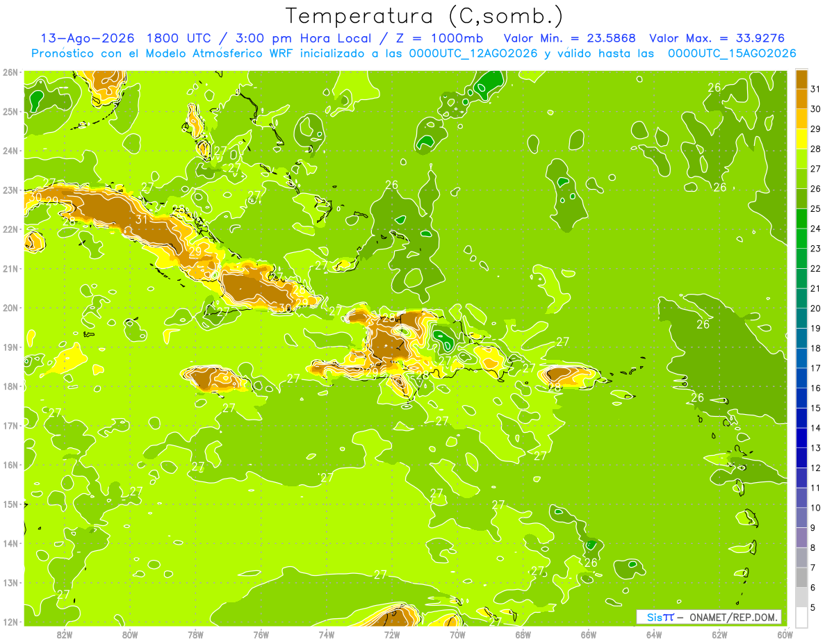
Task: Click the '78W' longitude axis label
Action: (195, 634)
